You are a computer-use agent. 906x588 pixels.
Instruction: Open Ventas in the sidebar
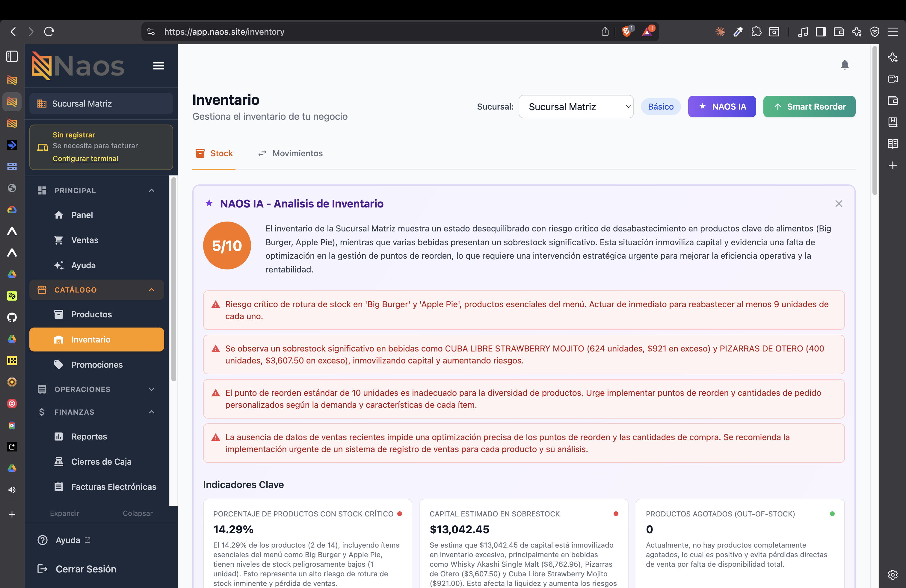[97, 240]
